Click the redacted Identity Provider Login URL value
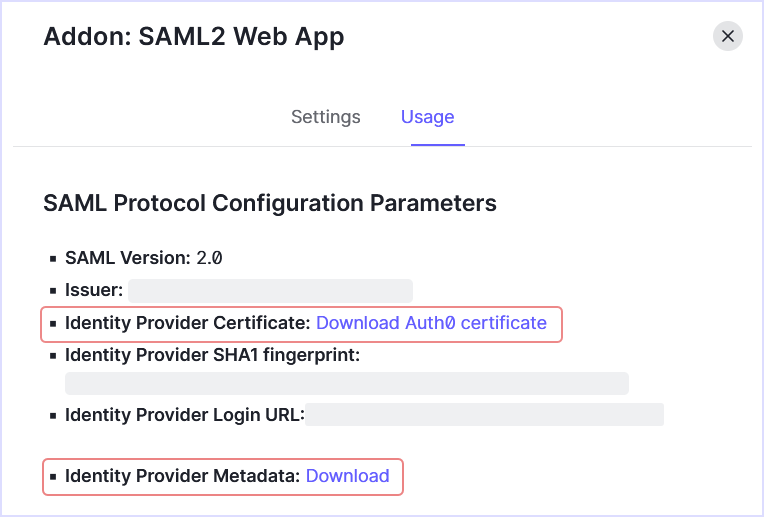764x517 pixels. (x=484, y=414)
